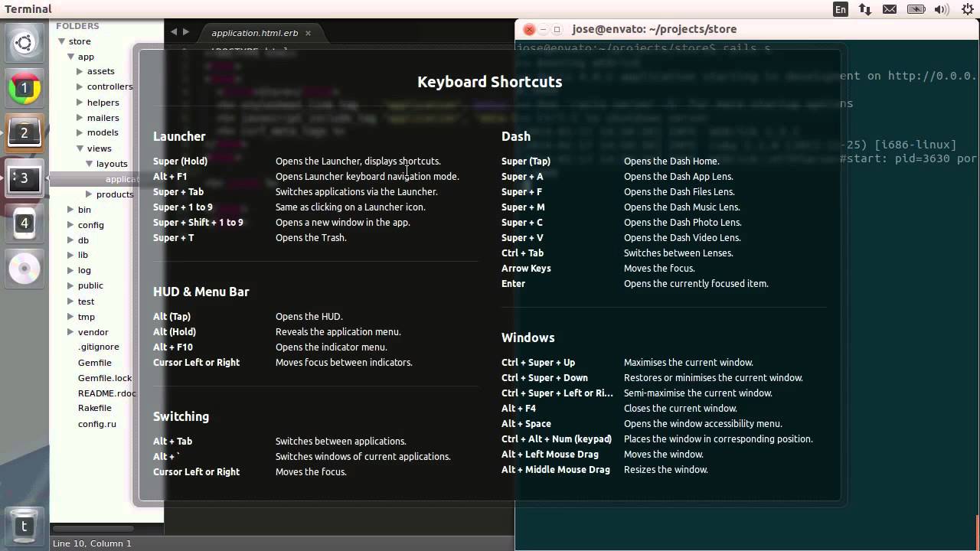Open config.ru in sidebar
Screen dimensions: 980x551
[x=97, y=424]
